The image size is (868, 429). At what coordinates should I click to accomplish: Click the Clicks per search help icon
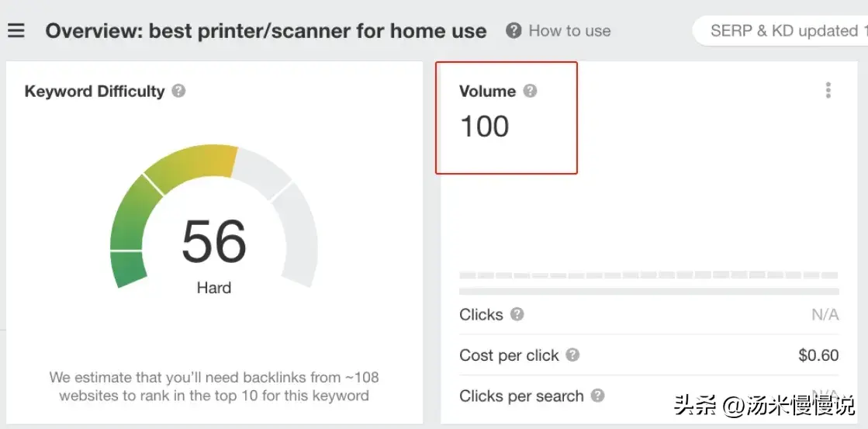(597, 396)
